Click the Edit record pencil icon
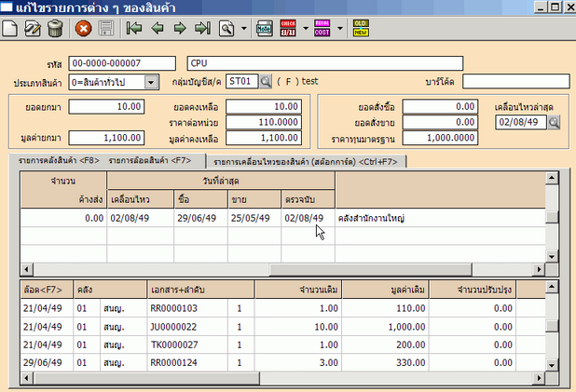 pos(33,29)
